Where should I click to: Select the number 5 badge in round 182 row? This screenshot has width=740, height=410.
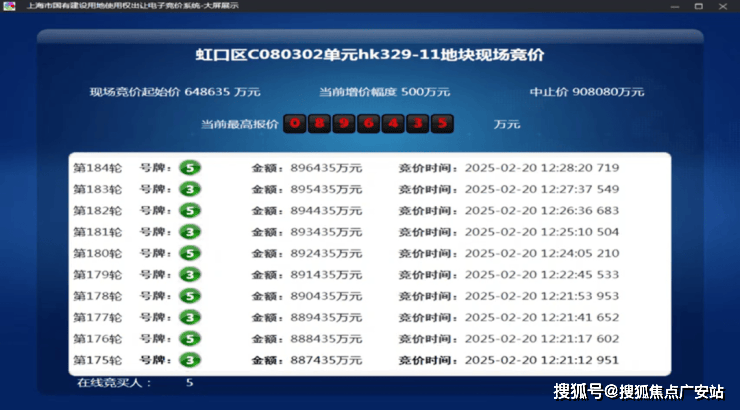pos(190,210)
